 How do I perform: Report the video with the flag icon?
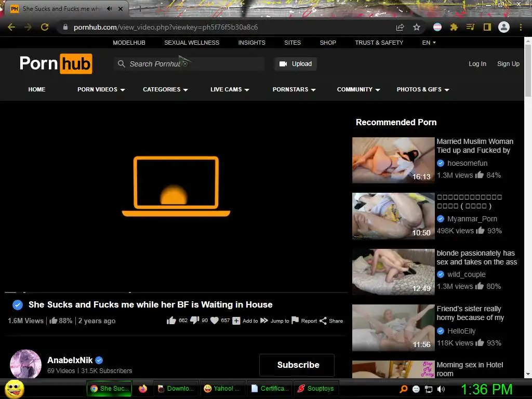pyautogui.click(x=295, y=320)
